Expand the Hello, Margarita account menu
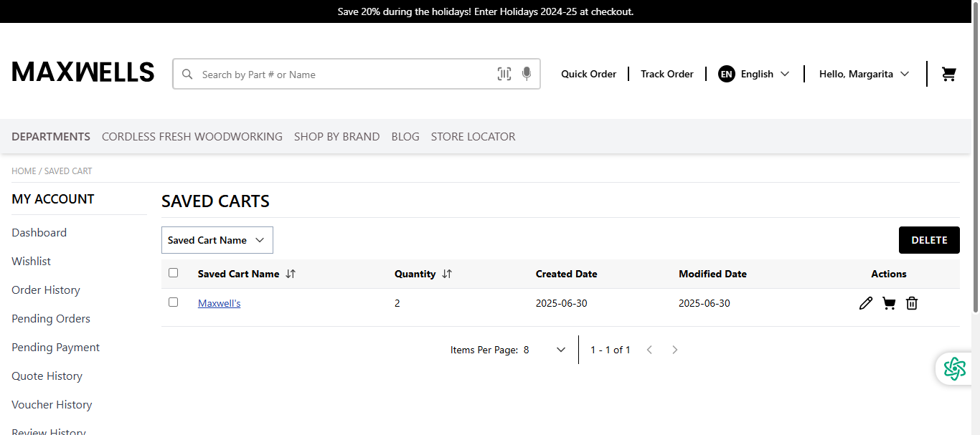 point(864,74)
